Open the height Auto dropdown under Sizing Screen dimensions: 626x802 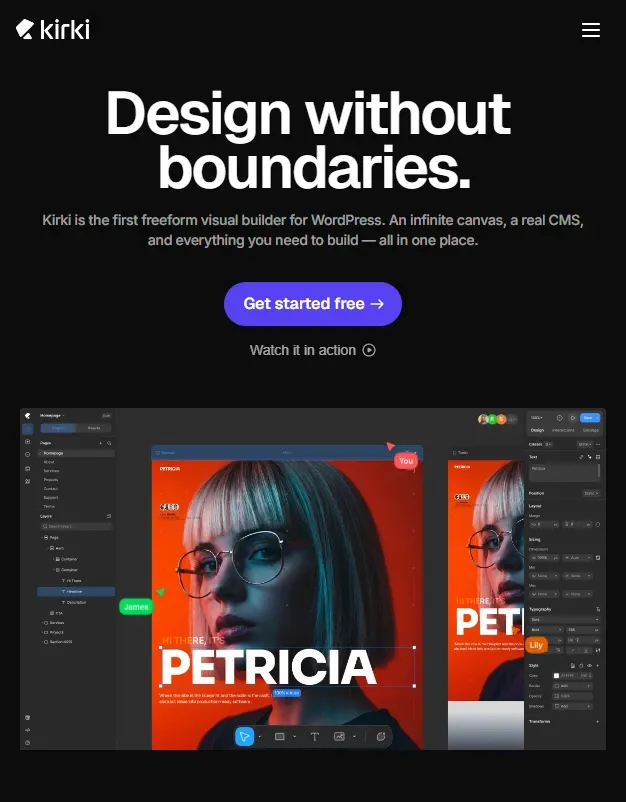pyautogui.click(x=577, y=558)
